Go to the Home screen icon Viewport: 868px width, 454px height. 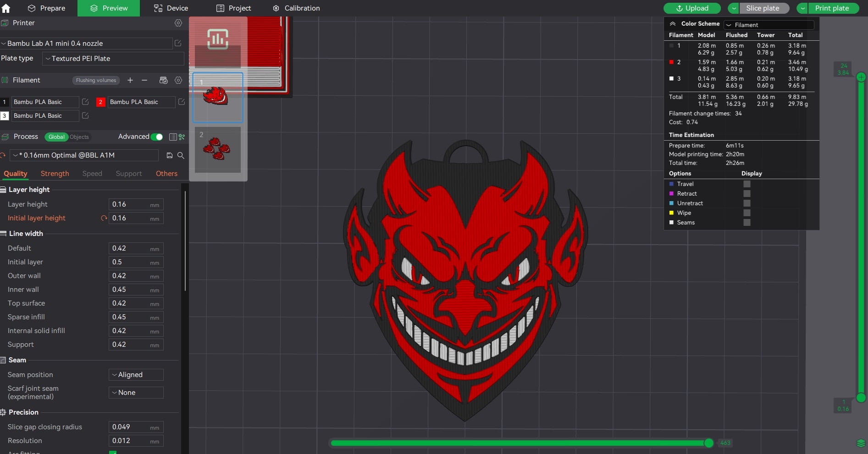6,8
